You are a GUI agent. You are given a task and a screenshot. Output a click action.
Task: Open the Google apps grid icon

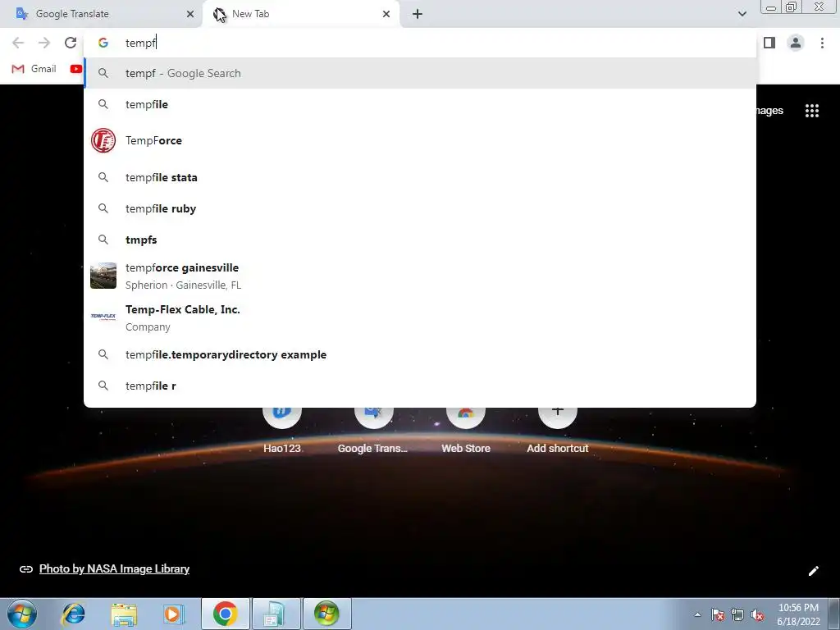click(x=812, y=111)
